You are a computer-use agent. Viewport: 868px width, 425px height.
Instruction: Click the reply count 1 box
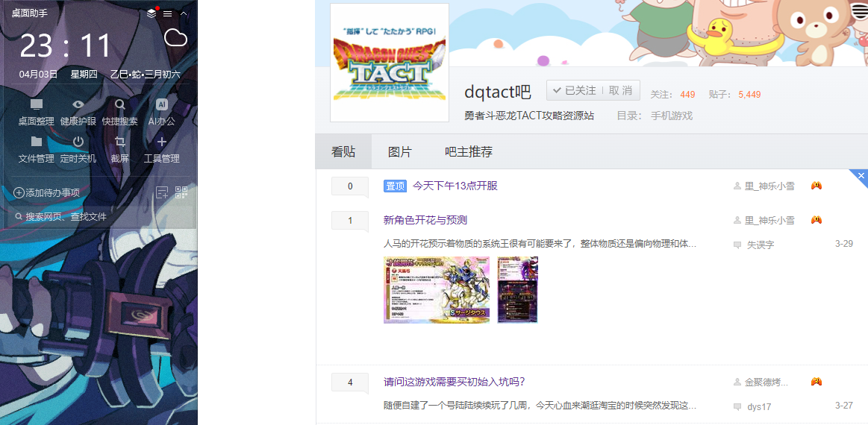pos(350,221)
